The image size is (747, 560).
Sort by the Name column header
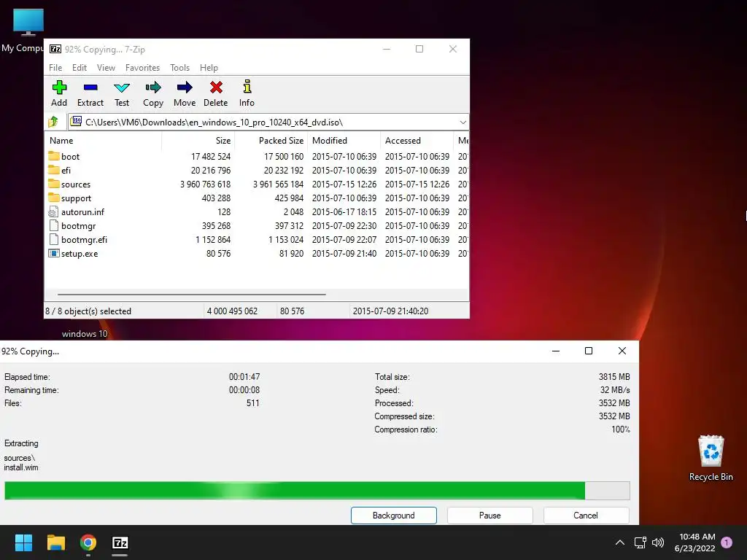[x=104, y=141]
